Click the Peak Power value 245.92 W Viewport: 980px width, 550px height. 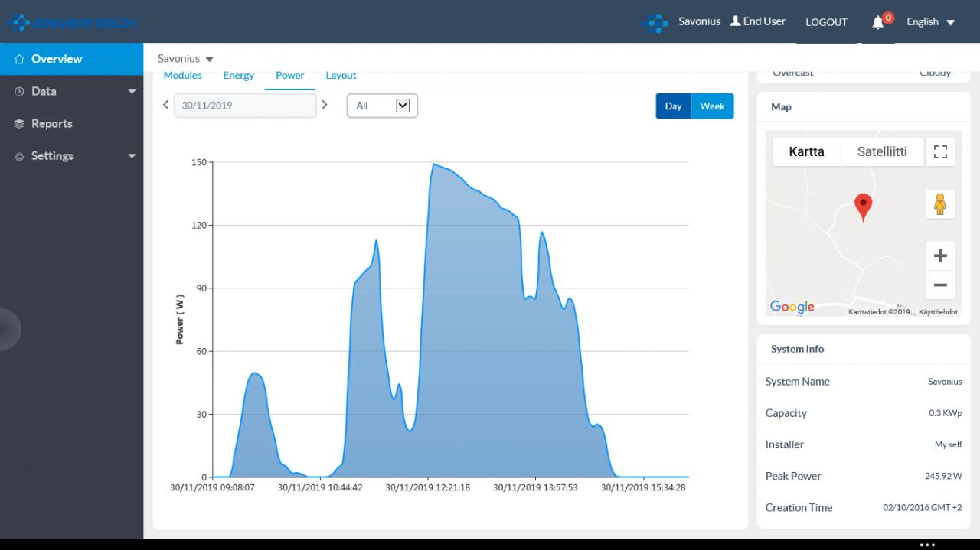(x=943, y=476)
